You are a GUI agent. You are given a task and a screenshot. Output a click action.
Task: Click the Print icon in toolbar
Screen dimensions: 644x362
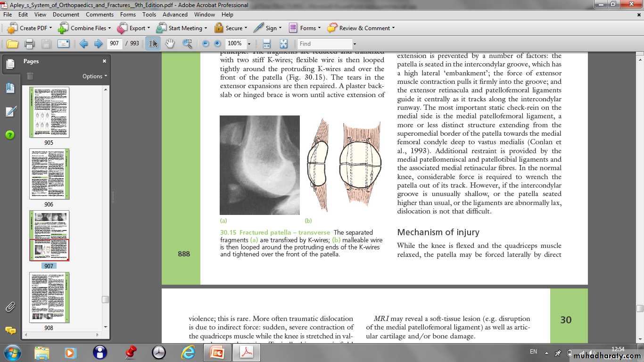tap(29, 44)
